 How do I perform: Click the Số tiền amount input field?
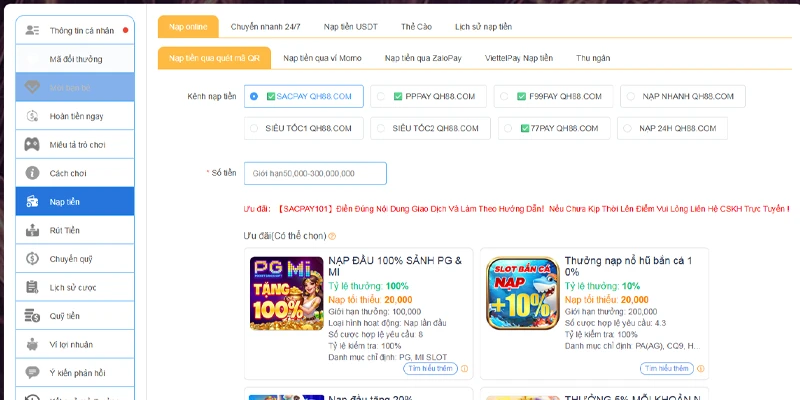[x=315, y=173]
